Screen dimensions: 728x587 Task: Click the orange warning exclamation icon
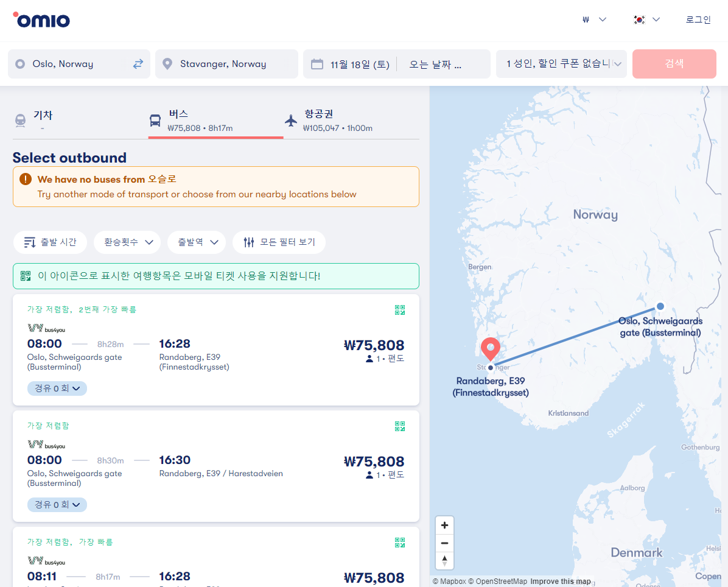click(x=26, y=179)
